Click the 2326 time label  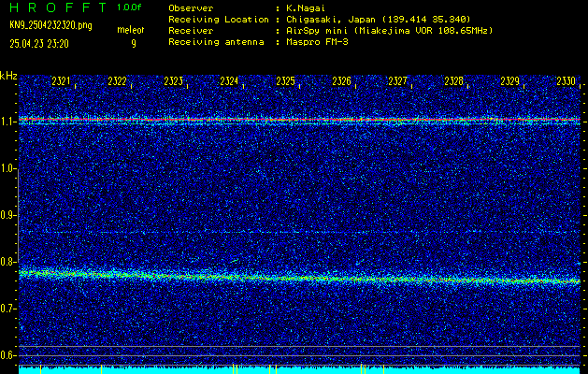click(x=341, y=81)
